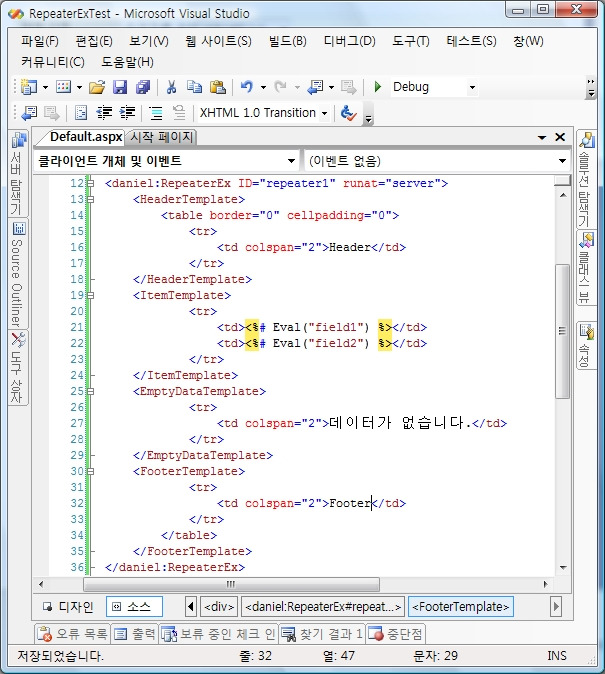Click the editor scroll-down arrow

click(562, 568)
